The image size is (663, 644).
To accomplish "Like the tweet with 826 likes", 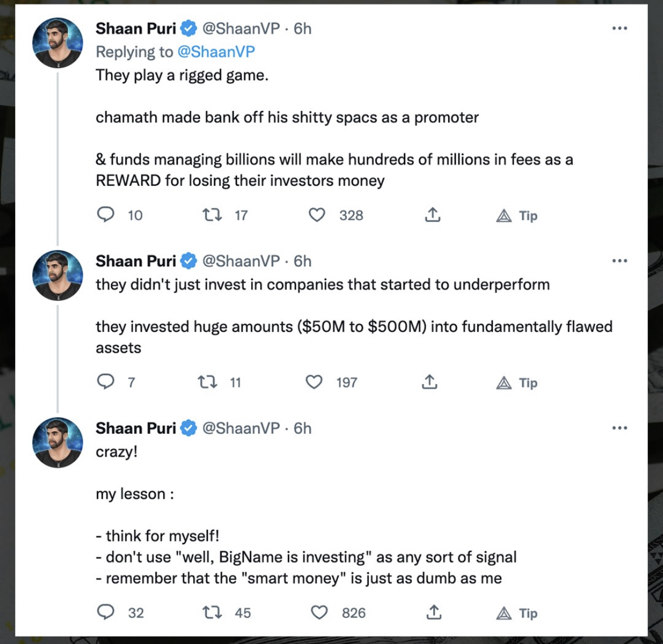I will 320,612.
